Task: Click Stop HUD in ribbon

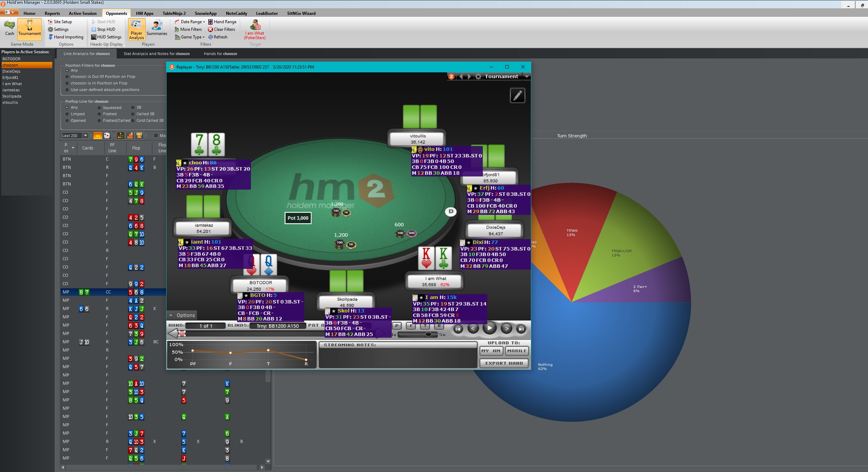Action: click(x=103, y=29)
